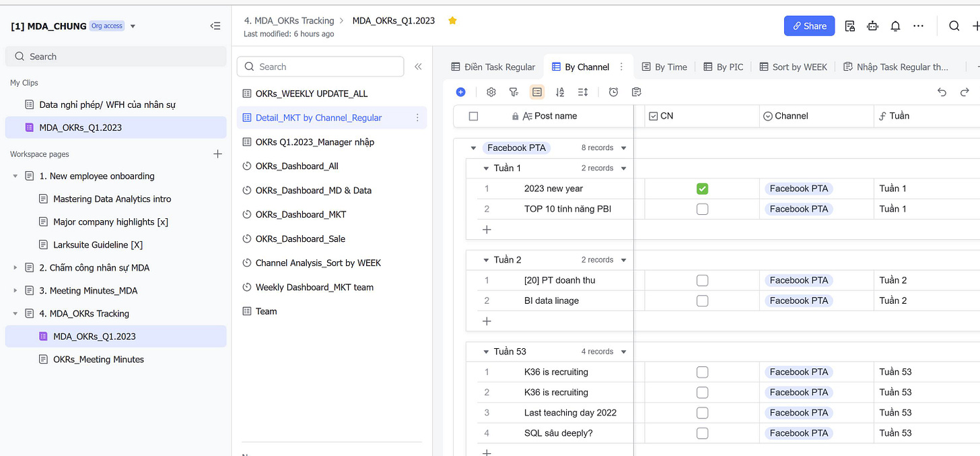
Task: Check CN for second K36 is recruiting row
Action: point(702,392)
